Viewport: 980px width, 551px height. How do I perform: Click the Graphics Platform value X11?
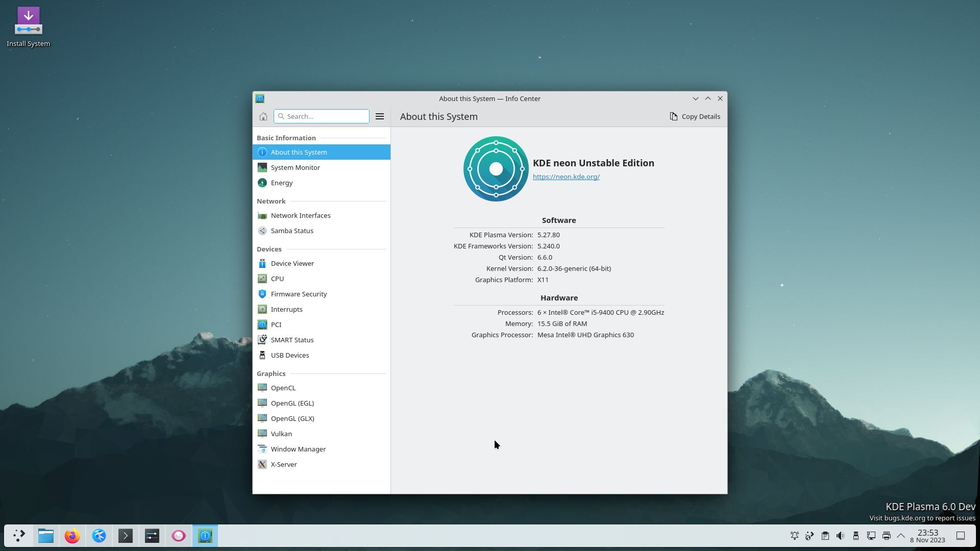point(543,280)
